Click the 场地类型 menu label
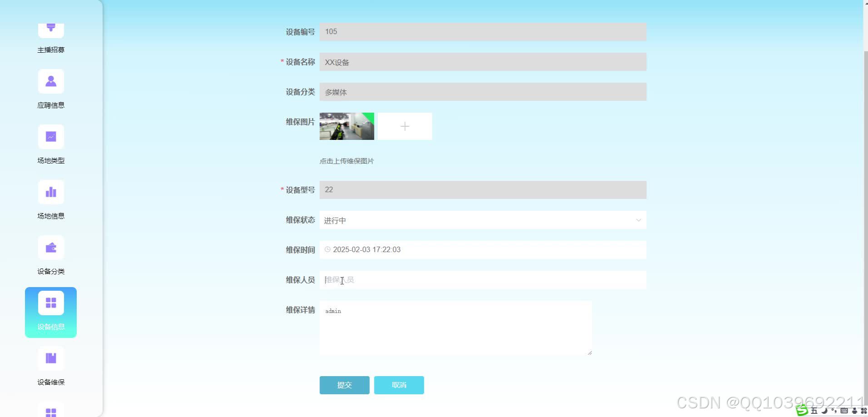 [x=51, y=161]
